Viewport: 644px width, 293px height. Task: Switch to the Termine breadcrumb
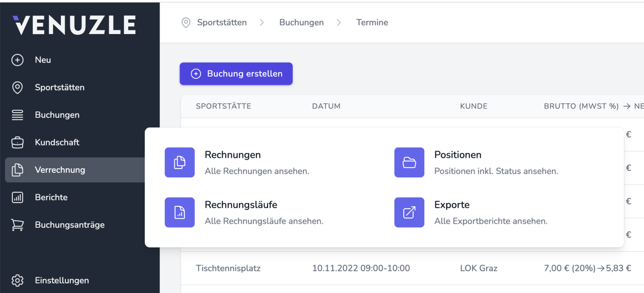(372, 23)
